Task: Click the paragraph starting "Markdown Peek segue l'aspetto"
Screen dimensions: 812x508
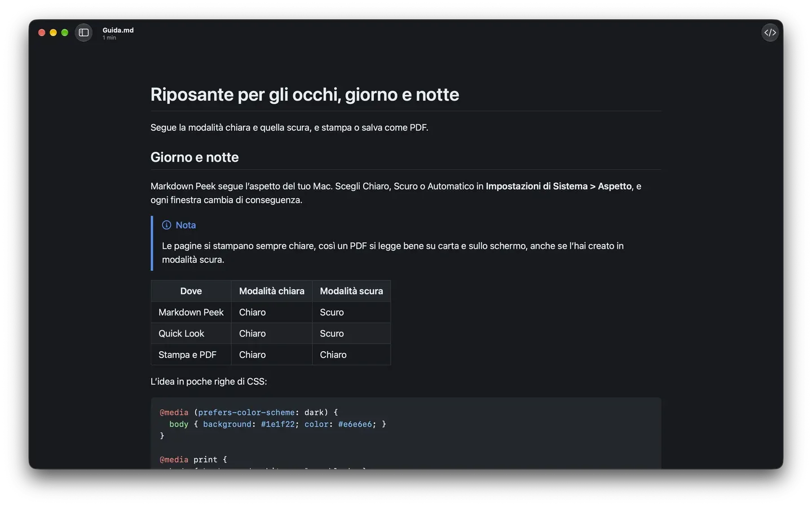Action: [x=396, y=193]
